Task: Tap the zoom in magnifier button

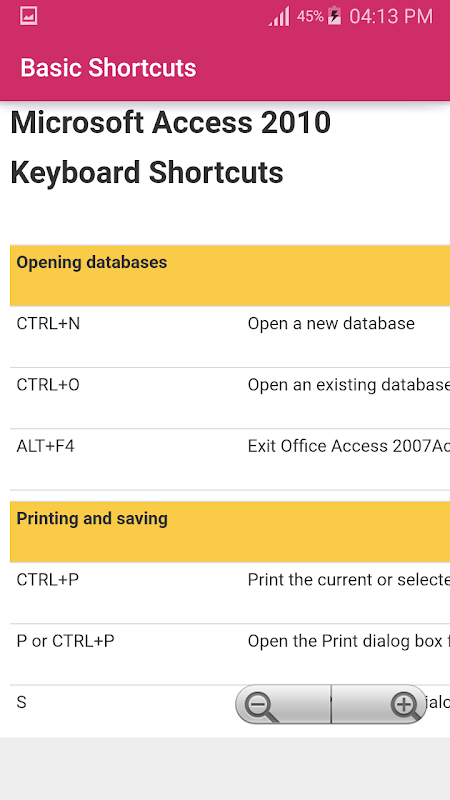Action: tap(379, 704)
